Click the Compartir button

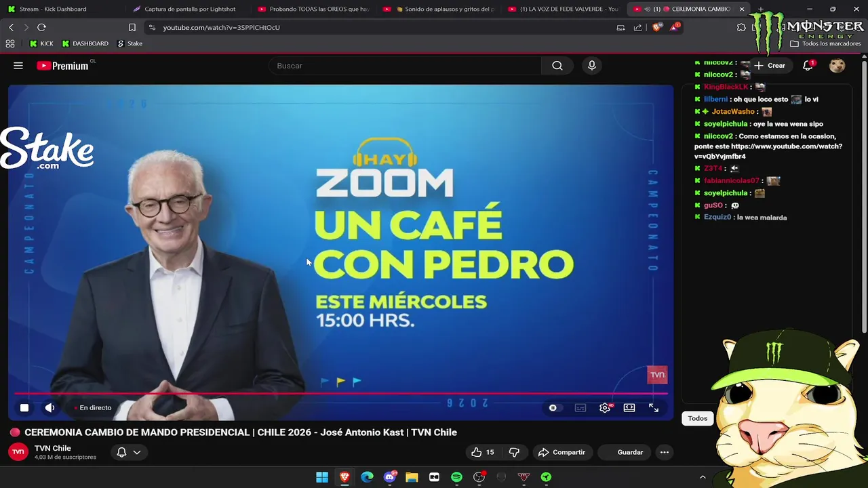coord(561,452)
